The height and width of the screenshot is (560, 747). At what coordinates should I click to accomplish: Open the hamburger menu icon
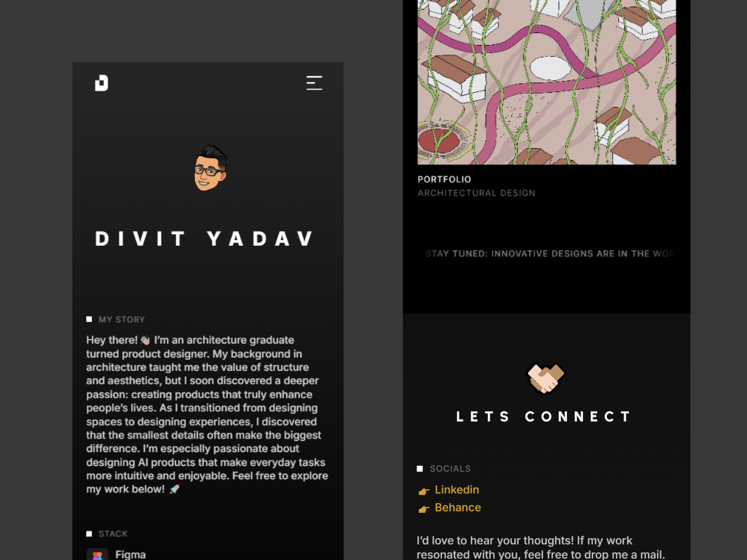click(314, 83)
